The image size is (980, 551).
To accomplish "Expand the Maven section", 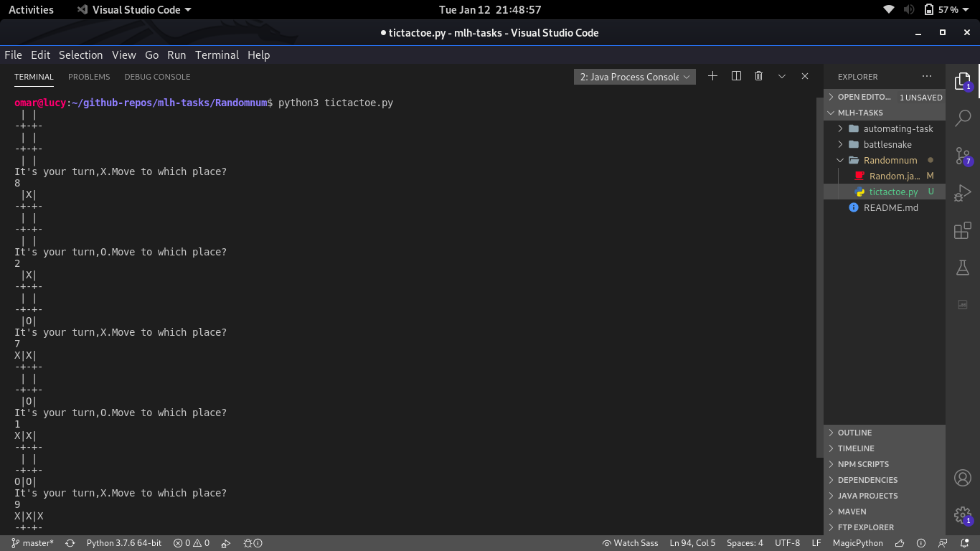I will pyautogui.click(x=885, y=512).
